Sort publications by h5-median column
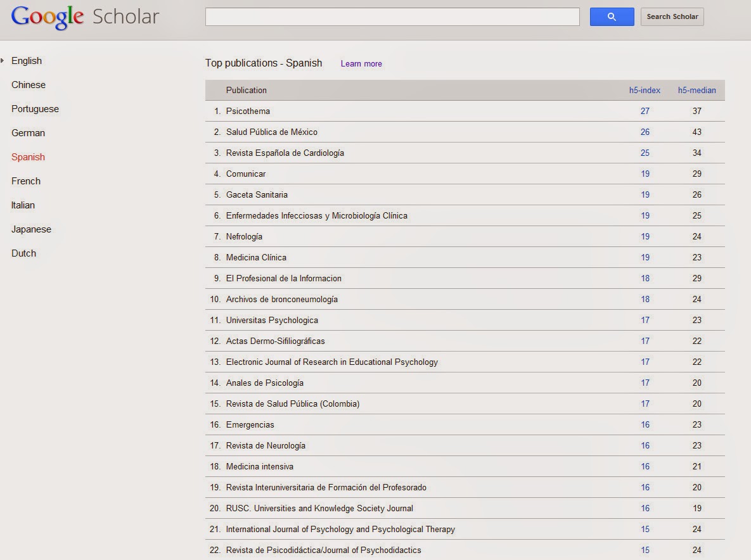This screenshot has height=560, width=751. click(696, 90)
